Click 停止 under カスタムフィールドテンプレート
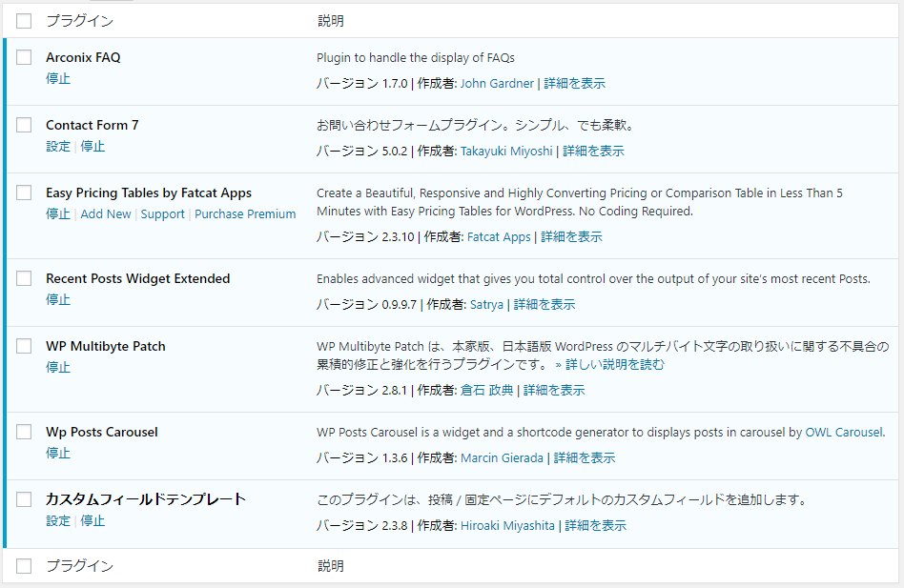 click(x=92, y=520)
